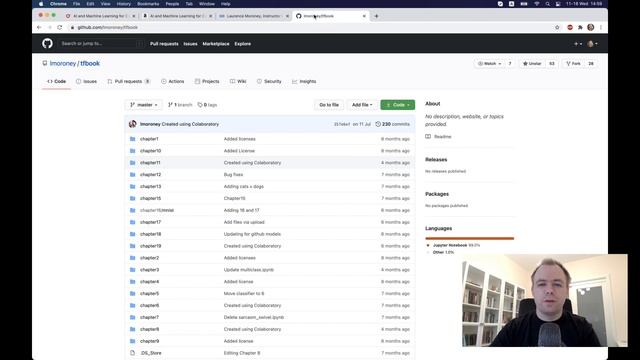Close the active GitHub browser tab
Viewport: 640px width, 360px height.
(x=364, y=16)
